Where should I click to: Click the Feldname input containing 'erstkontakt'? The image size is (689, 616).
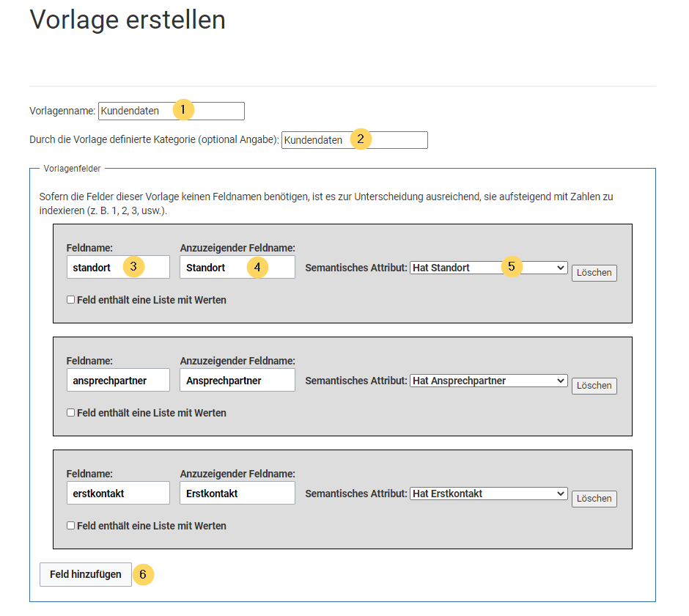[x=117, y=494]
